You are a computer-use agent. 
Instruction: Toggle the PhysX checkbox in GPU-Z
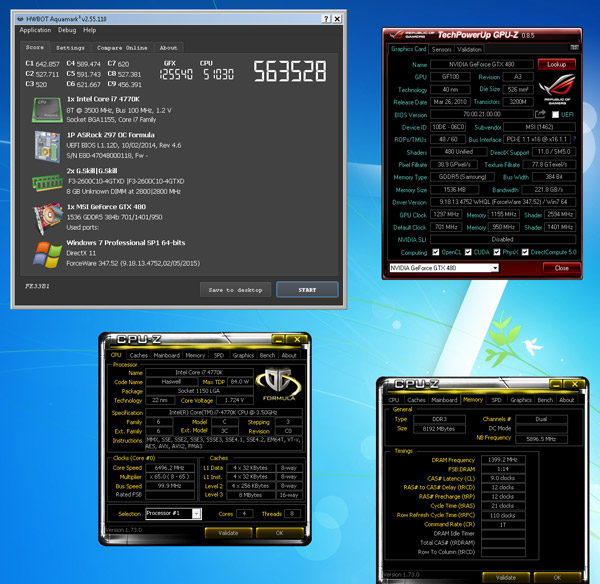[x=497, y=252]
